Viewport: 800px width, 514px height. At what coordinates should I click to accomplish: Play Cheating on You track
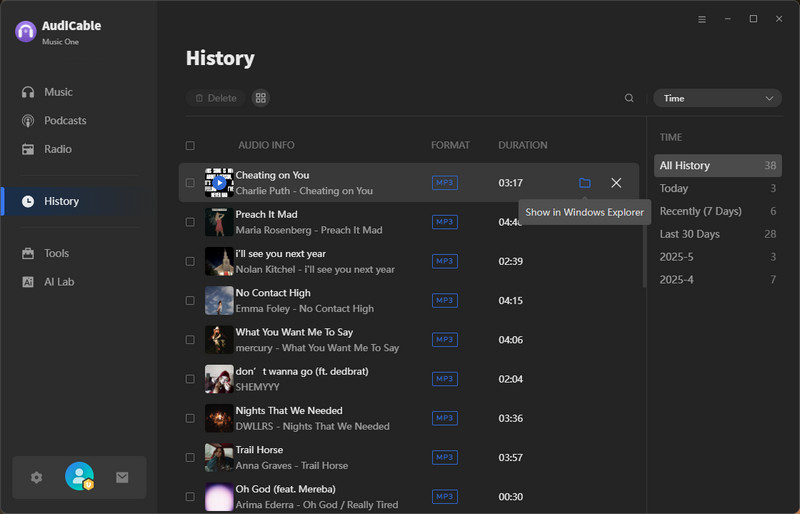pyautogui.click(x=219, y=183)
